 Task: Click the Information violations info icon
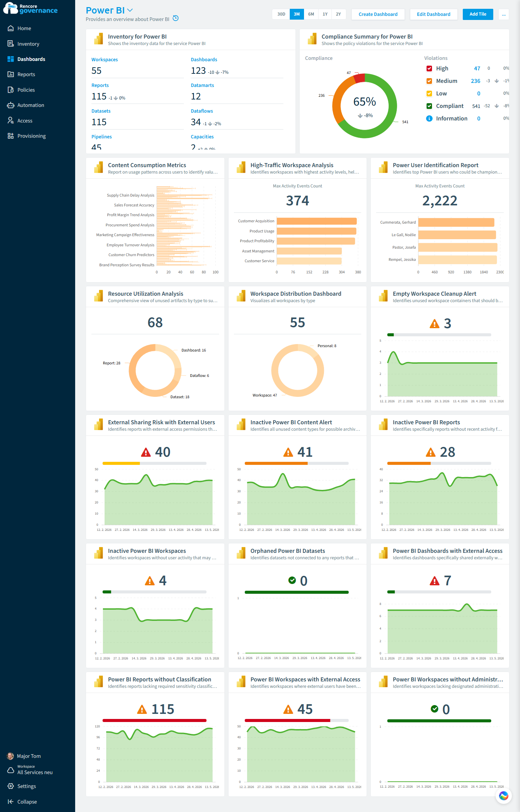pos(429,118)
